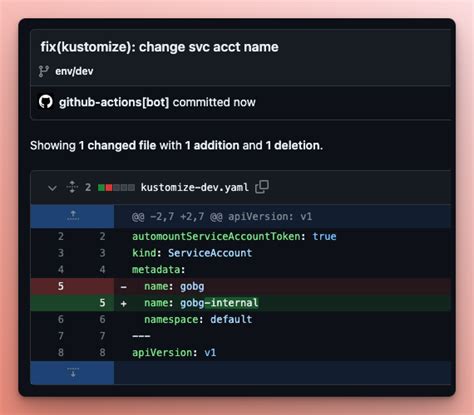Click the change count number 2

tap(88, 187)
